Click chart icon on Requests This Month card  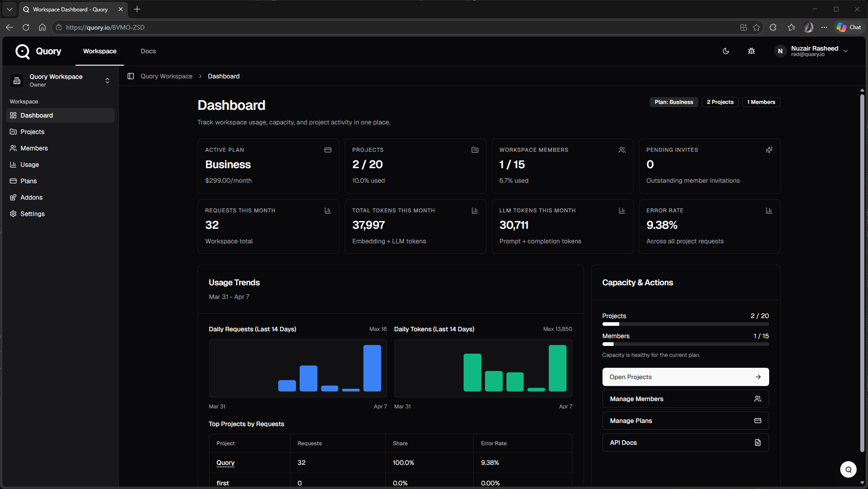click(327, 211)
